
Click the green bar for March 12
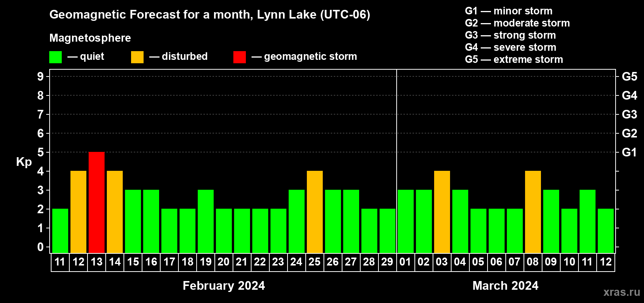coord(606,231)
